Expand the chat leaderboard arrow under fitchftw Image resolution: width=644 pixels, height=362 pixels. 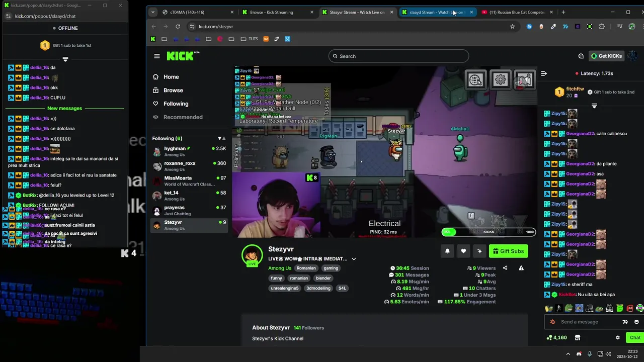[x=594, y=106]
